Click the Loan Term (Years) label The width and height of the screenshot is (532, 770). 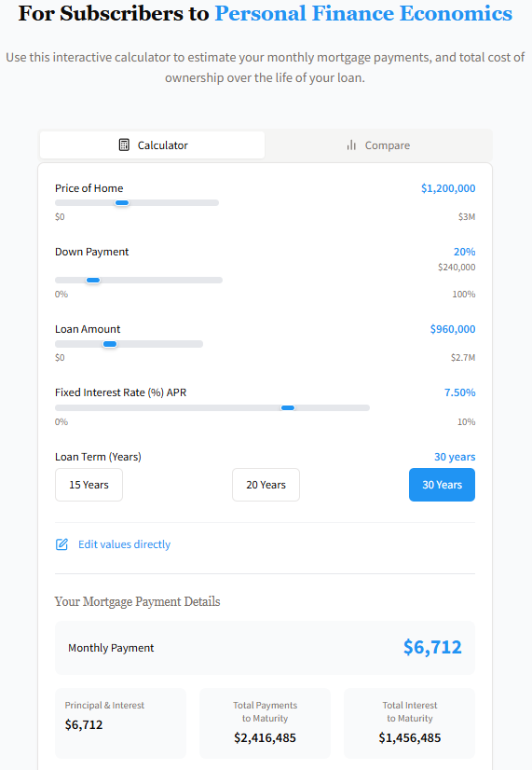tap(98, 457)
